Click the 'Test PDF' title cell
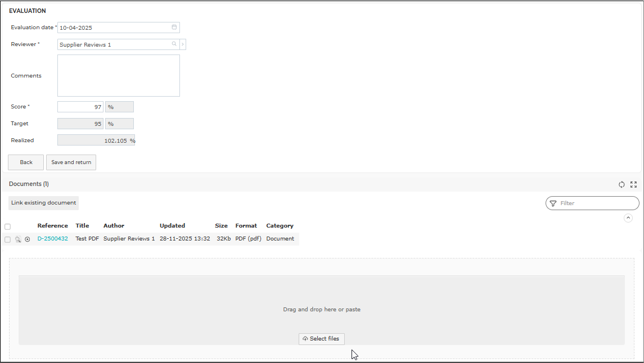Image resolution: width=644 pixels, height=363 pixels. 87,239
